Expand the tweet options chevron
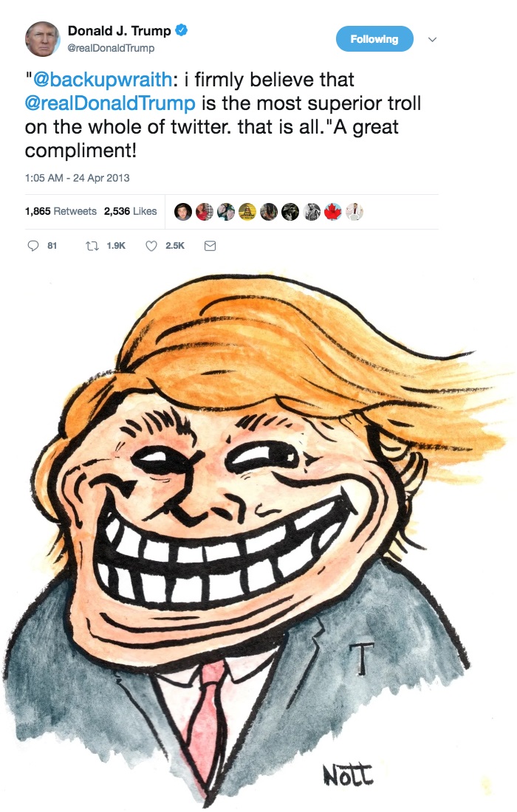Image resolution: width=517 pixels, height=812 pixels. pos(433,39)
